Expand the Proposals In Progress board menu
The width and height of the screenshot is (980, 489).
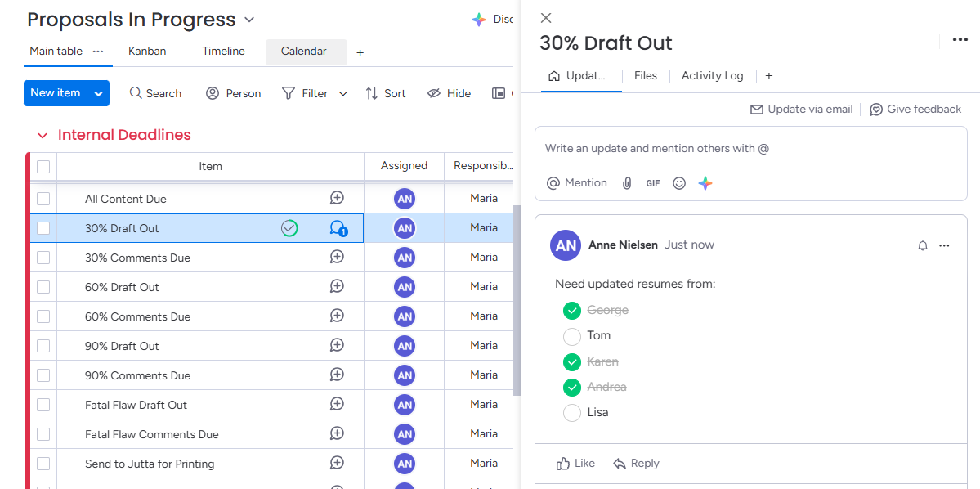pyautogui.click(x=249, y=20)
